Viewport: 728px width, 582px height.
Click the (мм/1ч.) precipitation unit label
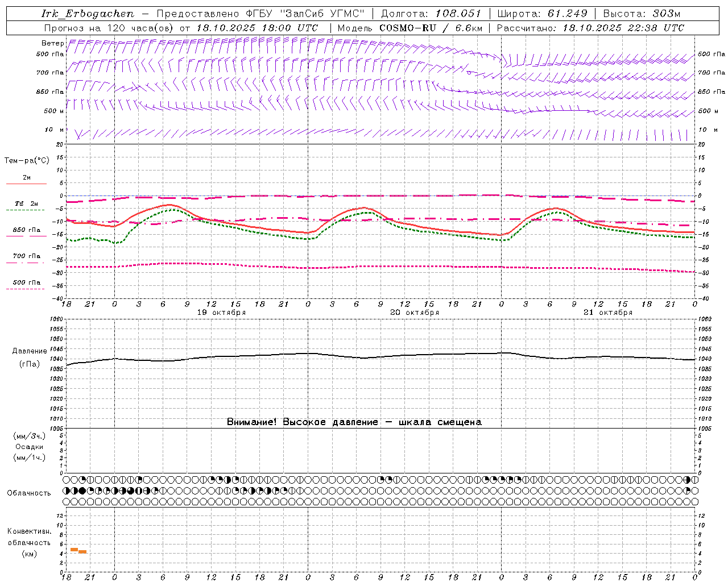30,458
